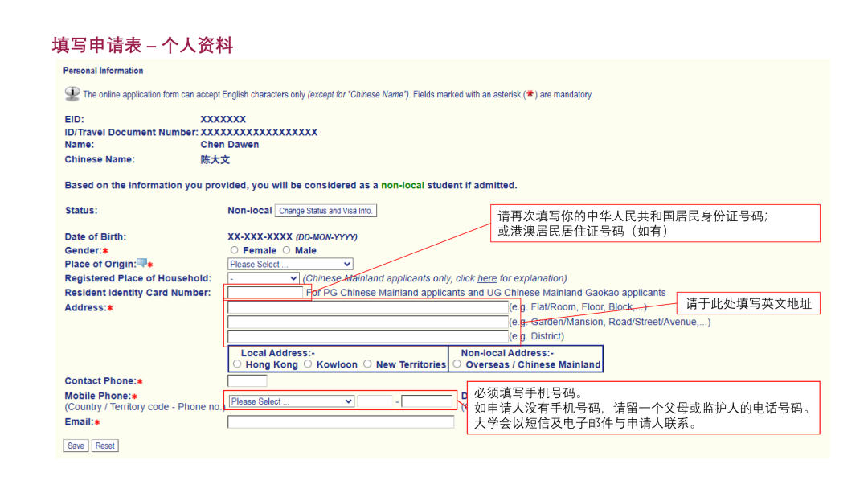Screen dimensions: 868x489
Task: Select Overseas / Chinese Mainland address option
Action: pyautogui.click(x=457, y=364)
